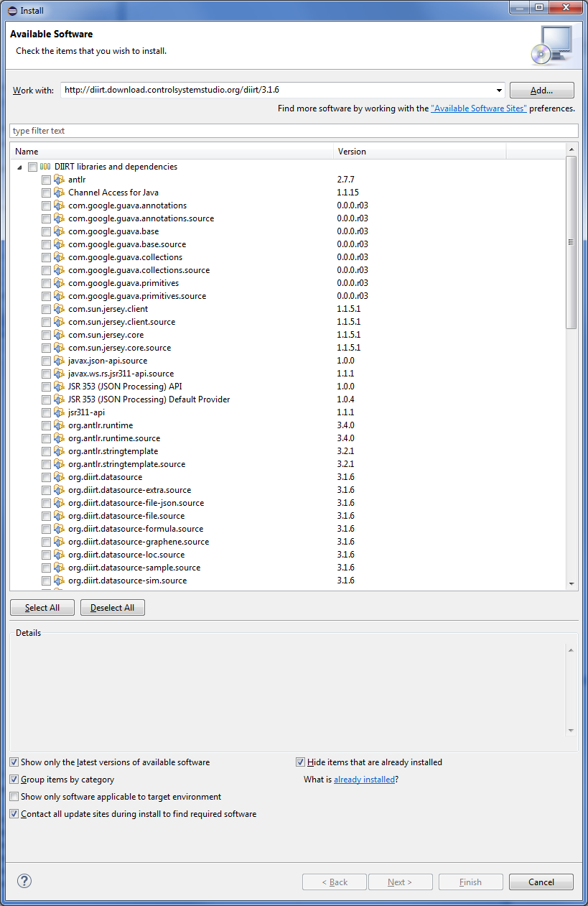Click the JSR 353 (JSON Processing) API plugin icon
This screenshot has width=588, height=906.
pos(59,386)
